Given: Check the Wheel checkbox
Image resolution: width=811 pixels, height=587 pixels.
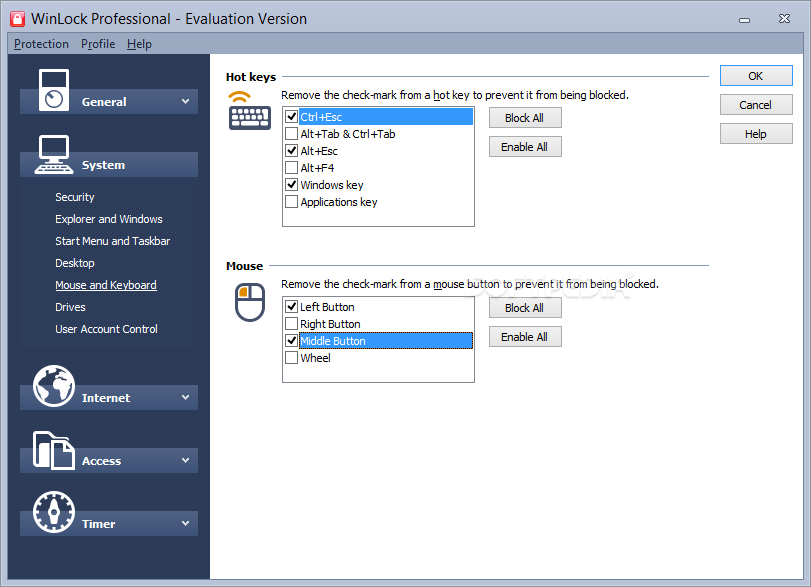Looking at the screenshot, I should click(292, 358).
